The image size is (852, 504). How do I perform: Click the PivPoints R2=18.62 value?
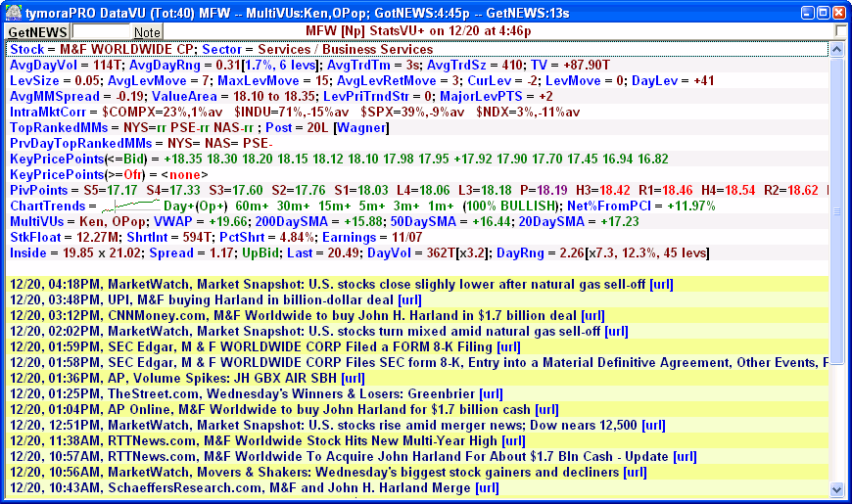791,191
